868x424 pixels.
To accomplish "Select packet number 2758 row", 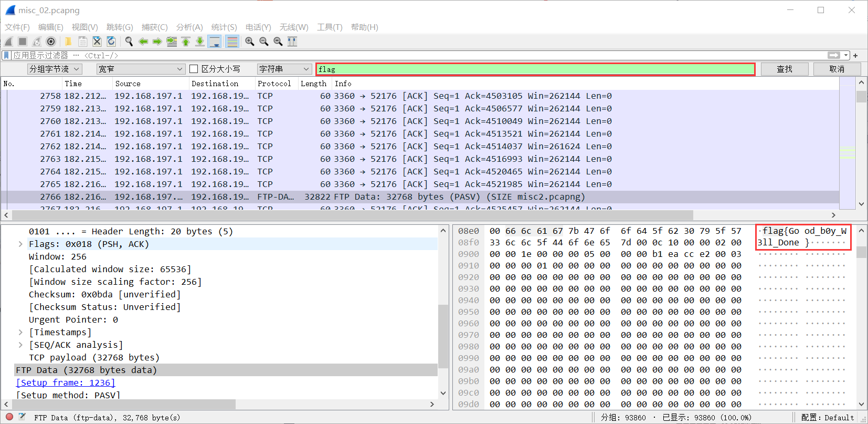I will point(420,96).
